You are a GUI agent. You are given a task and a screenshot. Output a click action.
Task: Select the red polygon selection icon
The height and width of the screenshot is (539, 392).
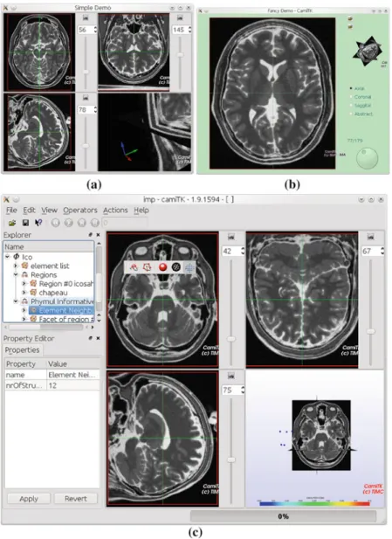click(148, 267)
